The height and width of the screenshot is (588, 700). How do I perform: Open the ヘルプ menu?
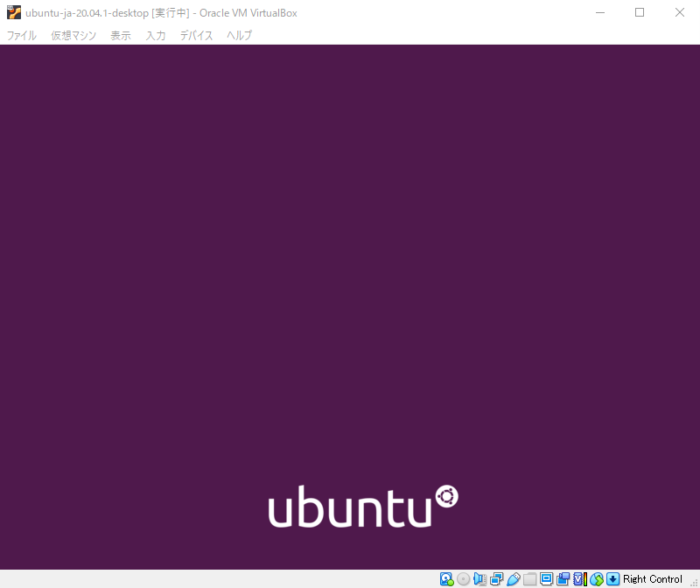(x=239, y=36)
